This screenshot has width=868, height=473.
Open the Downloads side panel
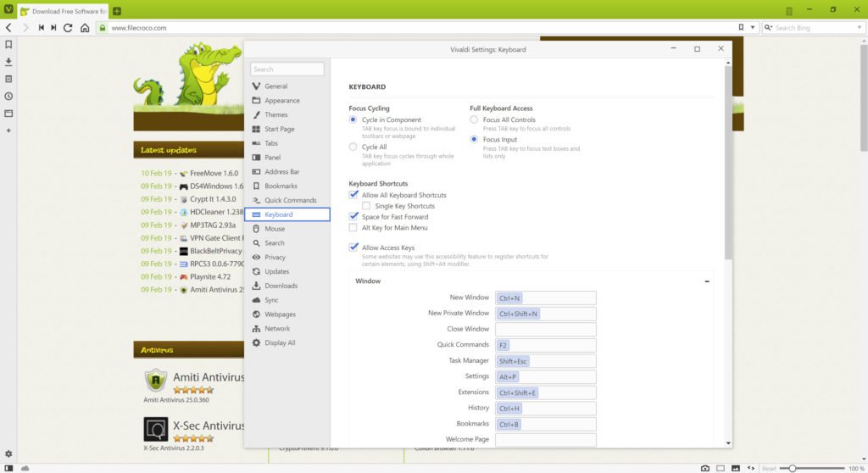point(8,62)
